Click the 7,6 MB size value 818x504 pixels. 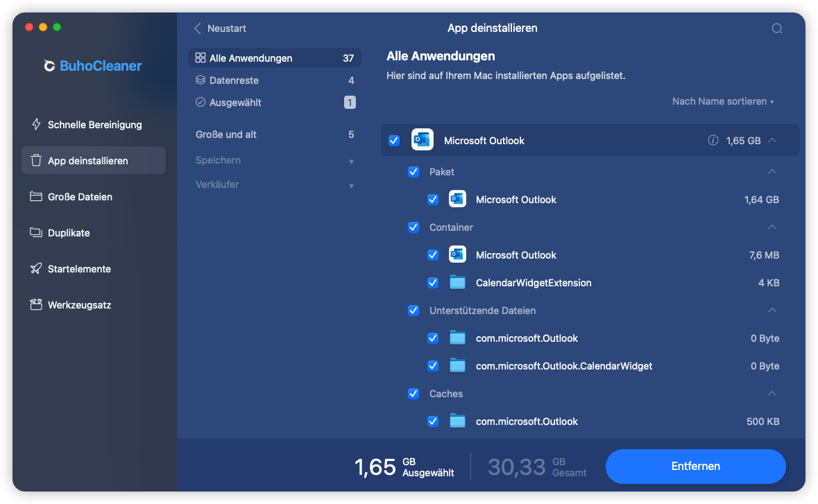point(764,255)
